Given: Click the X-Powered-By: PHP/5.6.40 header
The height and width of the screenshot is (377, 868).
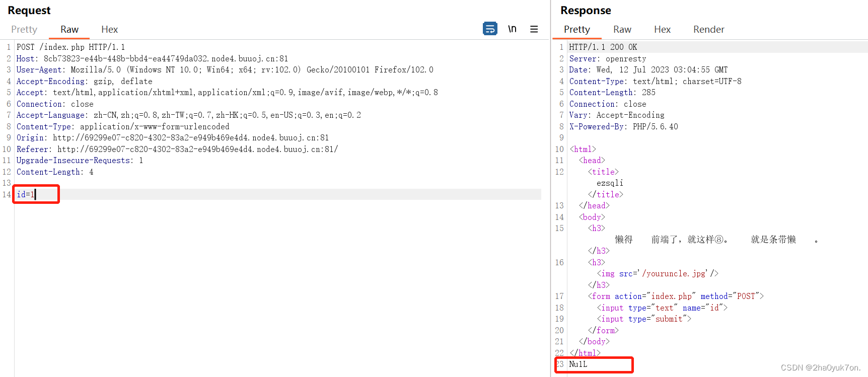Looking at the screenshot, I should pyautogui.click(x=624, y=126).
